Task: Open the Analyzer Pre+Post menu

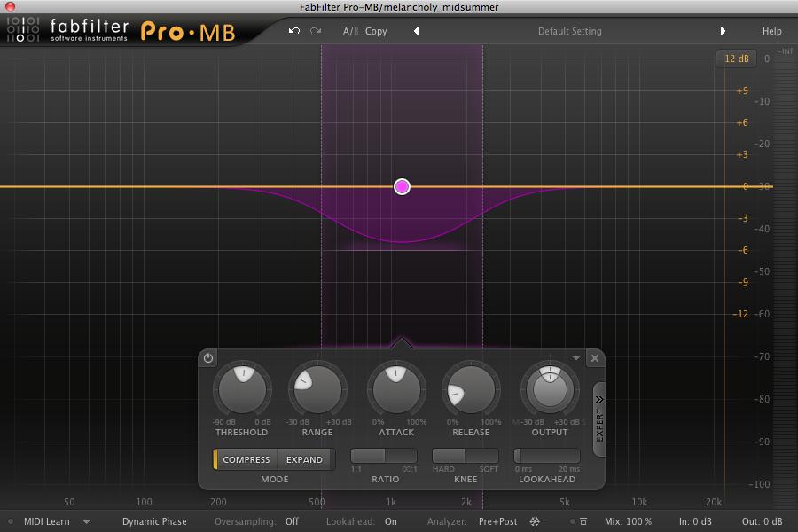Action: point(497,521)
